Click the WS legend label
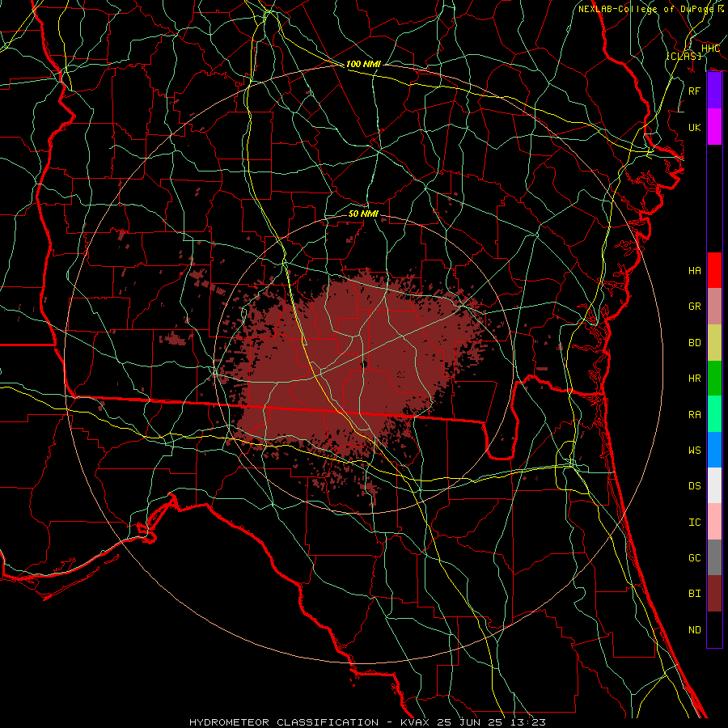 [695, 451]
